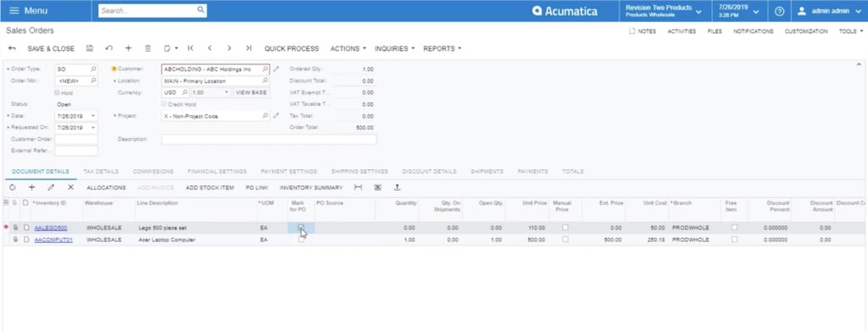Click the Quick Process button
The width and height of the screenshot is (868, 331).
[x=292, y=48]
